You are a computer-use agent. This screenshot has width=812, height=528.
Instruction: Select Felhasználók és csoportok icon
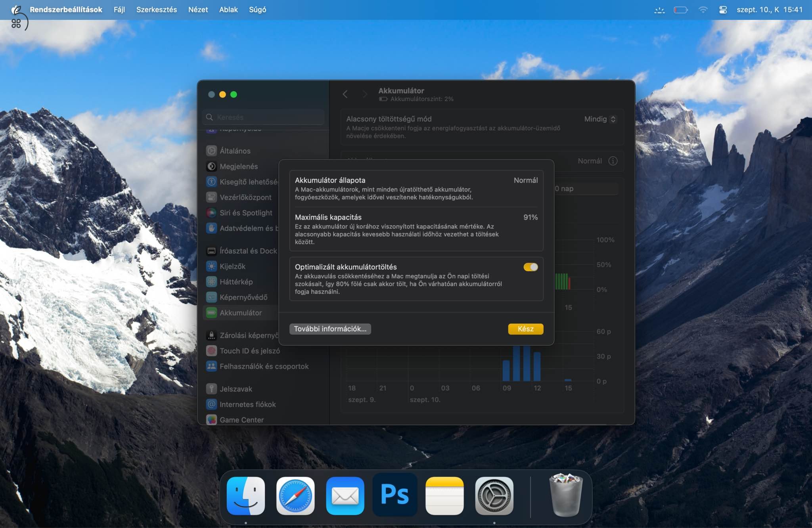point(211,366)
